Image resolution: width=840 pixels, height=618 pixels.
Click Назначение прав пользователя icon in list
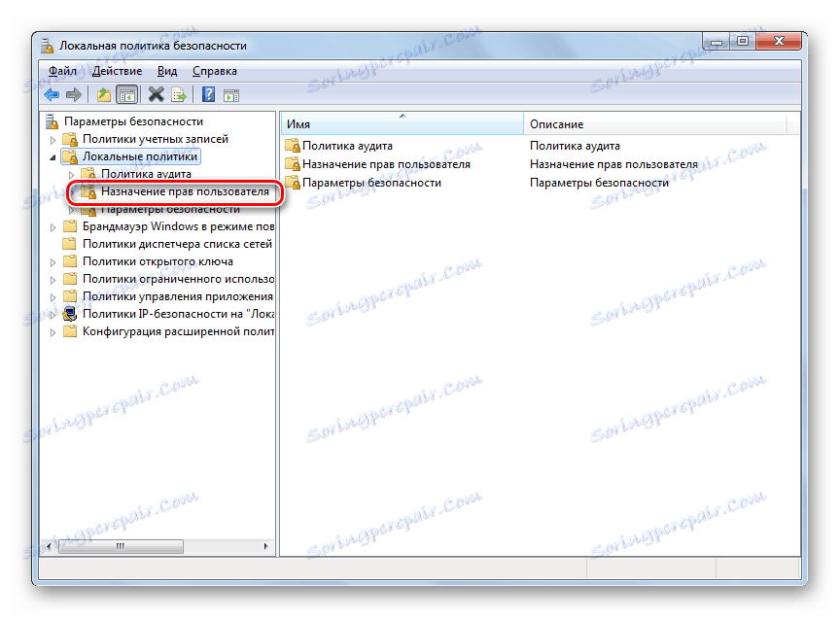coord(292,164)
